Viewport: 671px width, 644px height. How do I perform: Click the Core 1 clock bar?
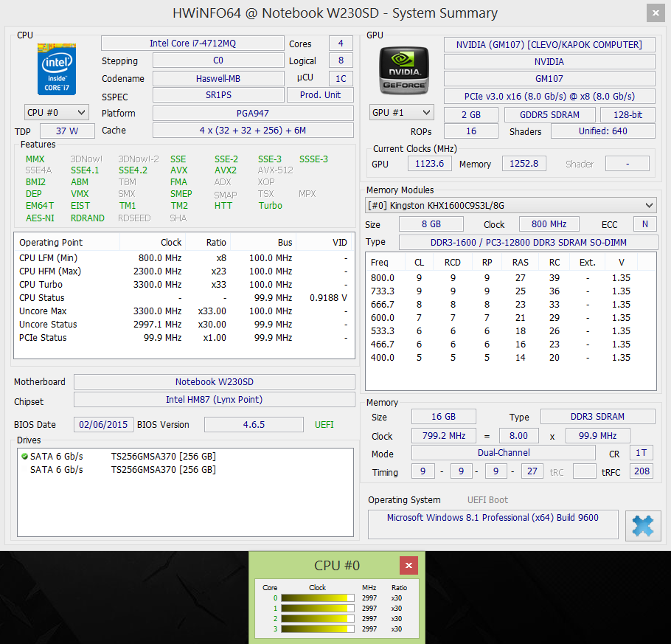click(x=318, y=609)
